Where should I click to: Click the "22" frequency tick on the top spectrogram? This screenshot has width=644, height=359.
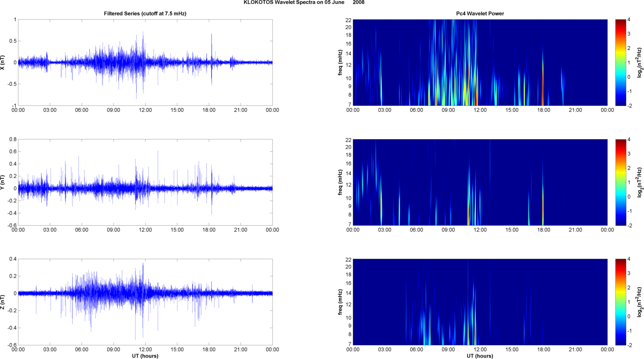349,20
